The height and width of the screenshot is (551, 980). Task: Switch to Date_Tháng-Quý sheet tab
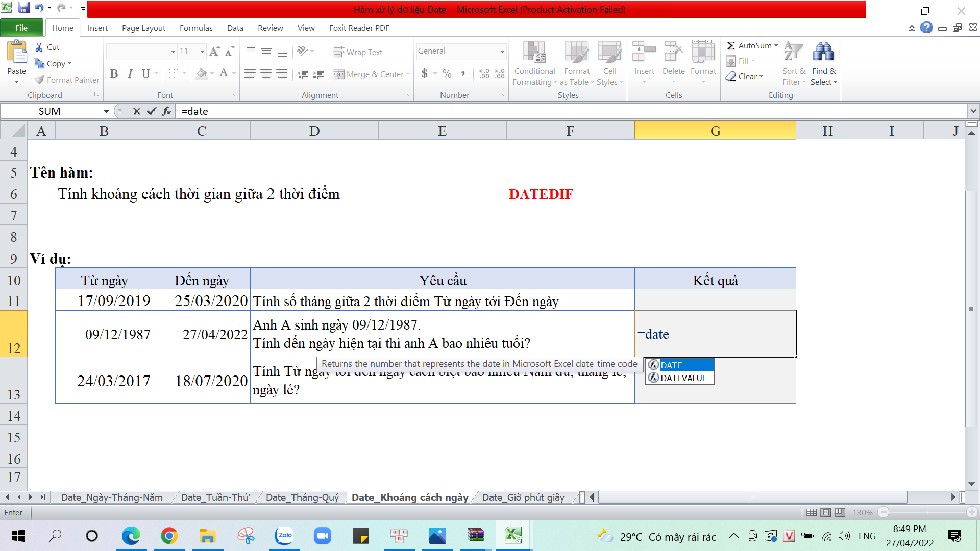(x=302, y=497)
